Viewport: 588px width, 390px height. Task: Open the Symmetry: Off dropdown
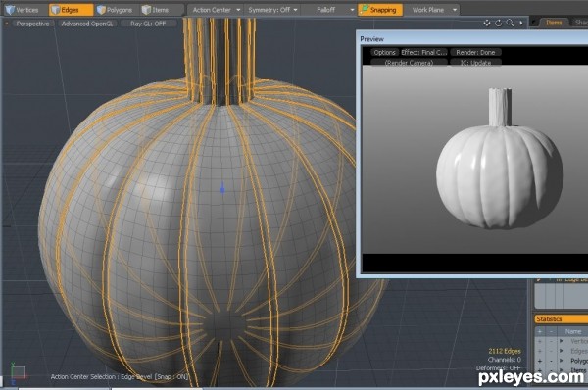click(272, 10)
